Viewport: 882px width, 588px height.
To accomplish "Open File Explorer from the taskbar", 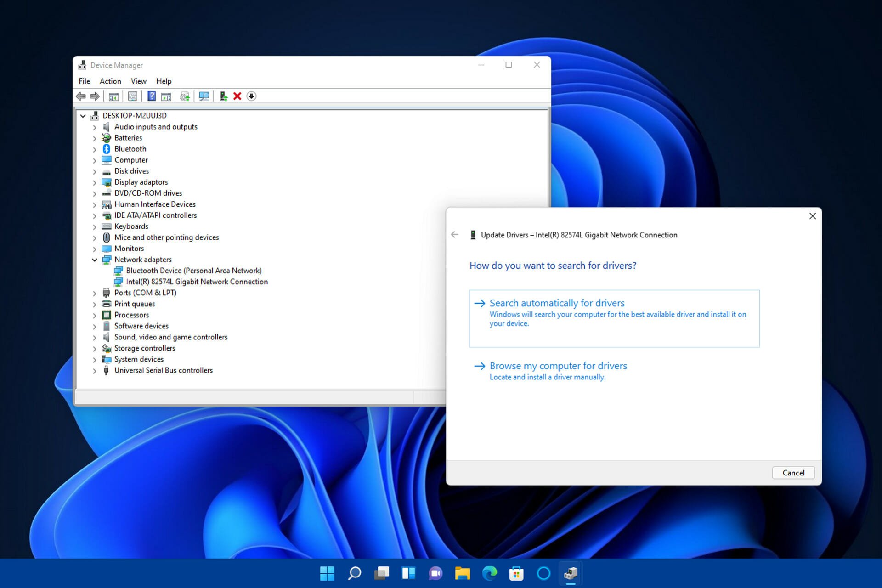I will [x=462, y=573].
